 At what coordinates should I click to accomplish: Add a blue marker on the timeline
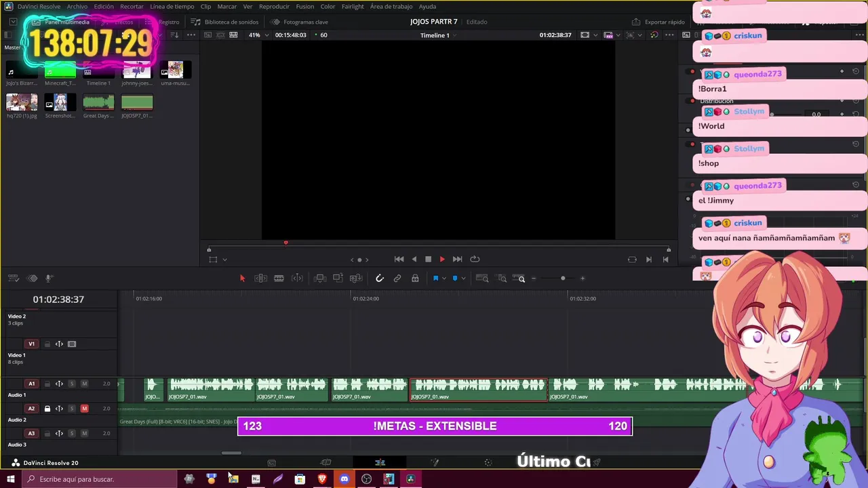tap(455, 279)
